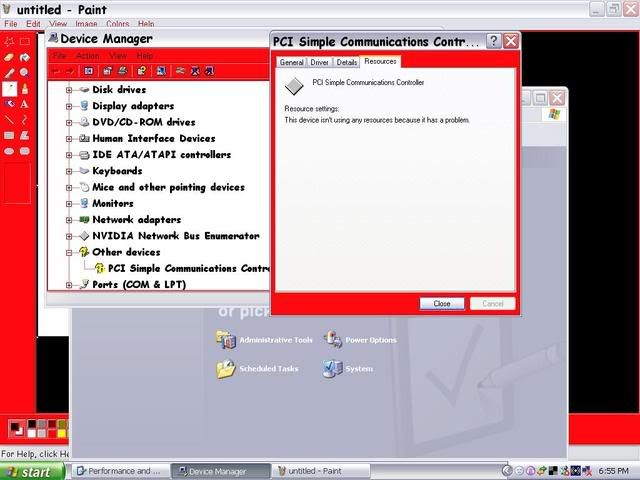The width and height of the screenshot is (640, 480).
Task: Expand IDE ATA/ATAPI controllers node
Action: click(x=69, y=155)
